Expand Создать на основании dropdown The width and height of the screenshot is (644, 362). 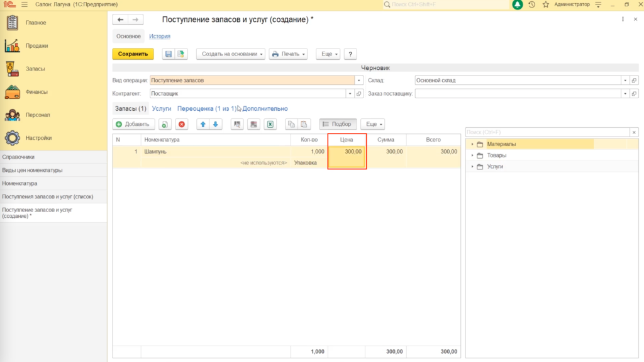(231, 54)
